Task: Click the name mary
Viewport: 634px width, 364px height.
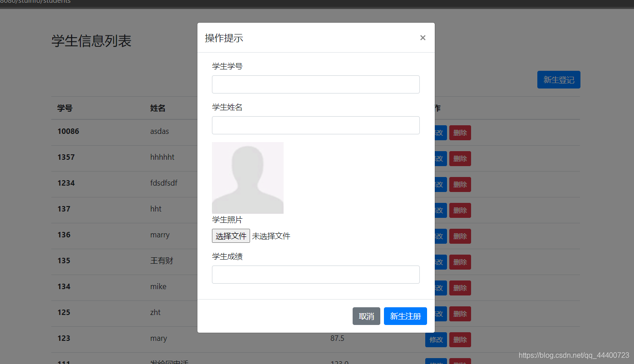Action: tap(158, 338)
